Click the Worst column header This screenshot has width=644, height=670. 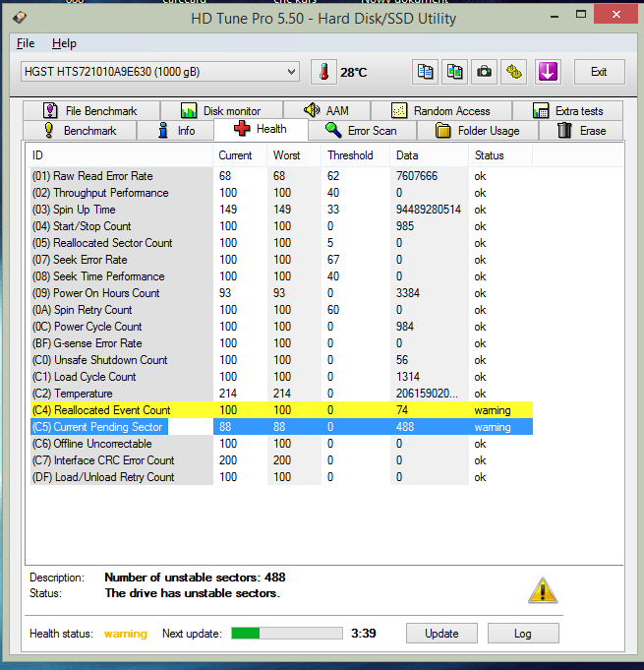(295, 155)
